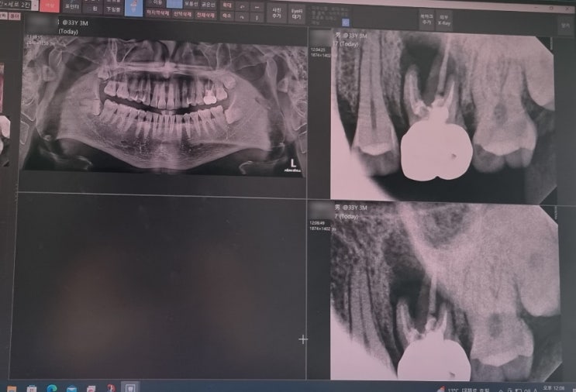Open the dental imaging app taskbar icon

tap(129, 387)
